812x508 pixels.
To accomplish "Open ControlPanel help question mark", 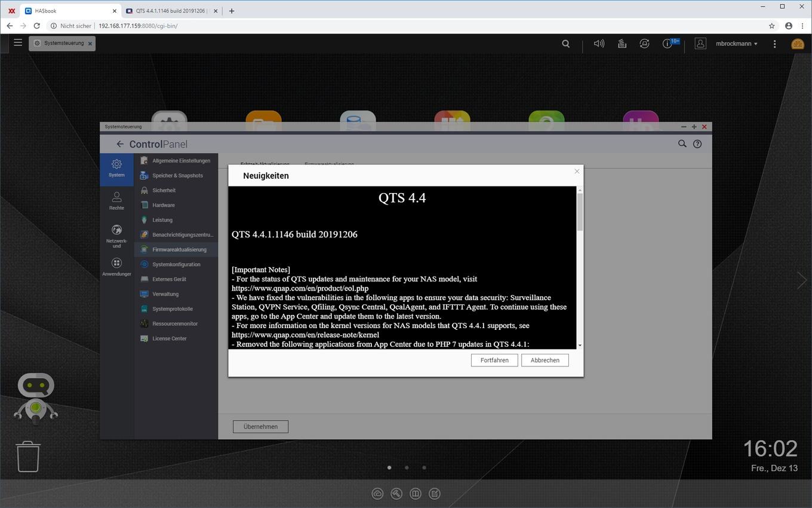I will [x=697, y=143].
